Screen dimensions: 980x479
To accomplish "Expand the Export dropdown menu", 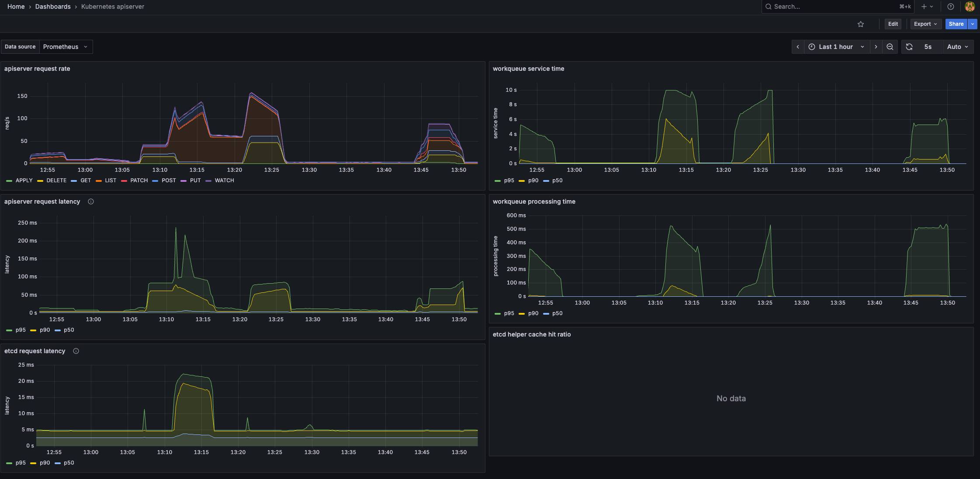I will pos(925,24).
